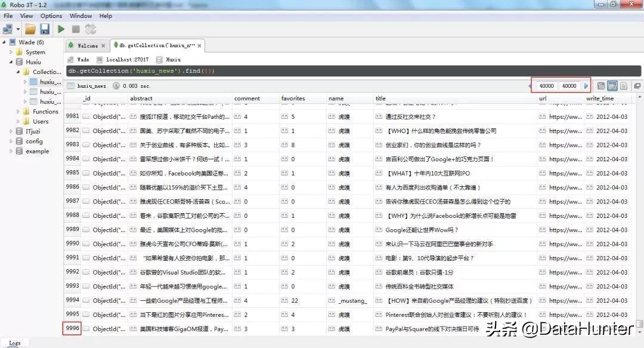Select row number 9981
The height and width of the screenshot is (348, 644).
pos(72,116)
